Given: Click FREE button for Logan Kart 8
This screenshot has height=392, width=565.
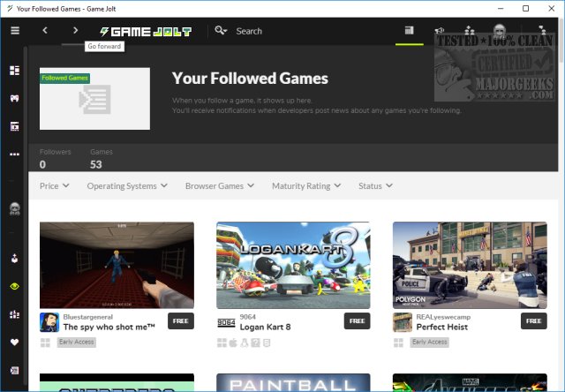Looking at the screenshot, I should click(x=357, y=321).
